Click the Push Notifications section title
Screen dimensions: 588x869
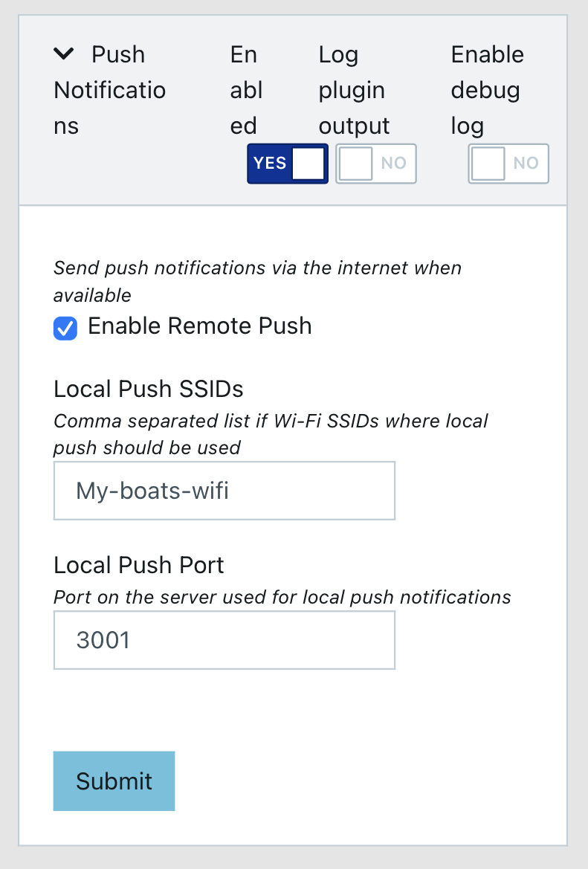[x=110, y=90]
